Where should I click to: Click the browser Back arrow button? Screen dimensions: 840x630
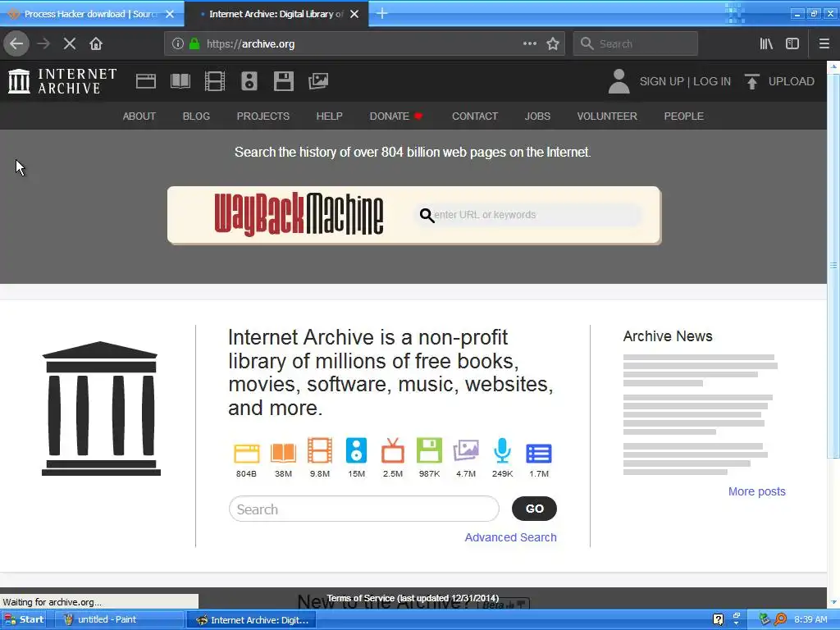(16, 43)
